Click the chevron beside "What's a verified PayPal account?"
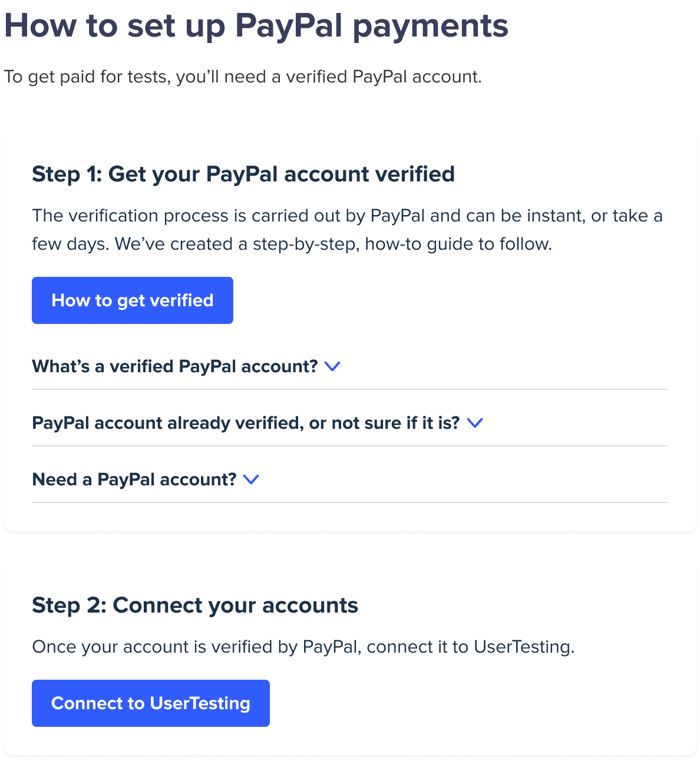The width and height of the screenshot is (700, 761). coord(332,366)
